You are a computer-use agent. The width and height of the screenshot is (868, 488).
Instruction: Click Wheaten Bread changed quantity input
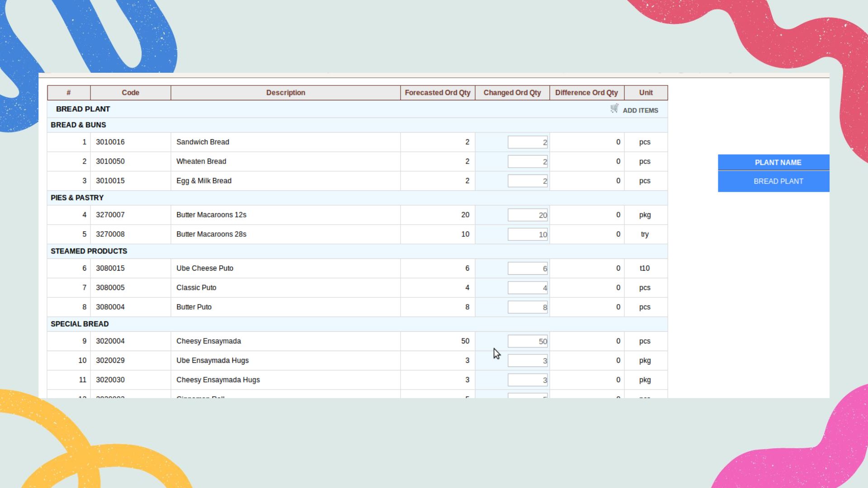(527, 162)
